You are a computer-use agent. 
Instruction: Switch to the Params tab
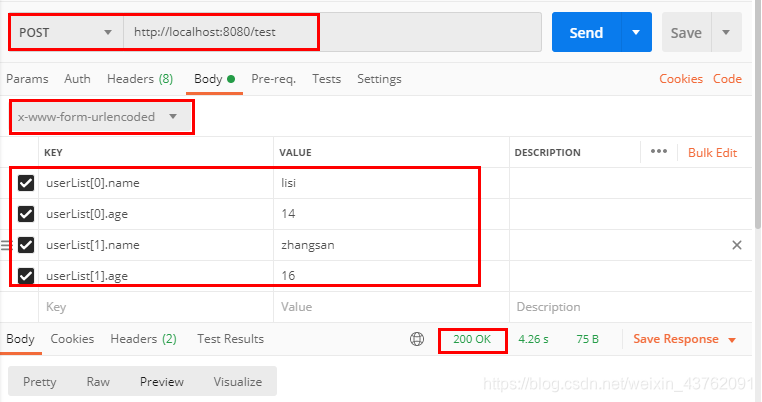[x=27, y=79]
